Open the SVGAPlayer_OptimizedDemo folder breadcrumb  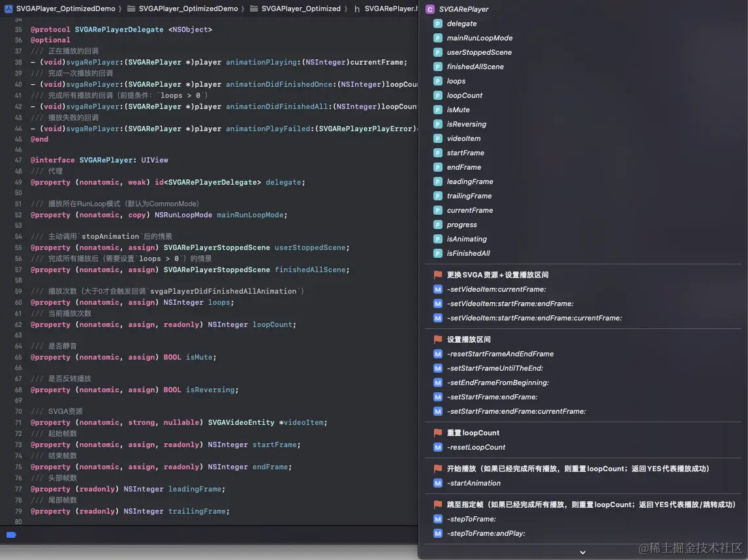coord(189,8)
